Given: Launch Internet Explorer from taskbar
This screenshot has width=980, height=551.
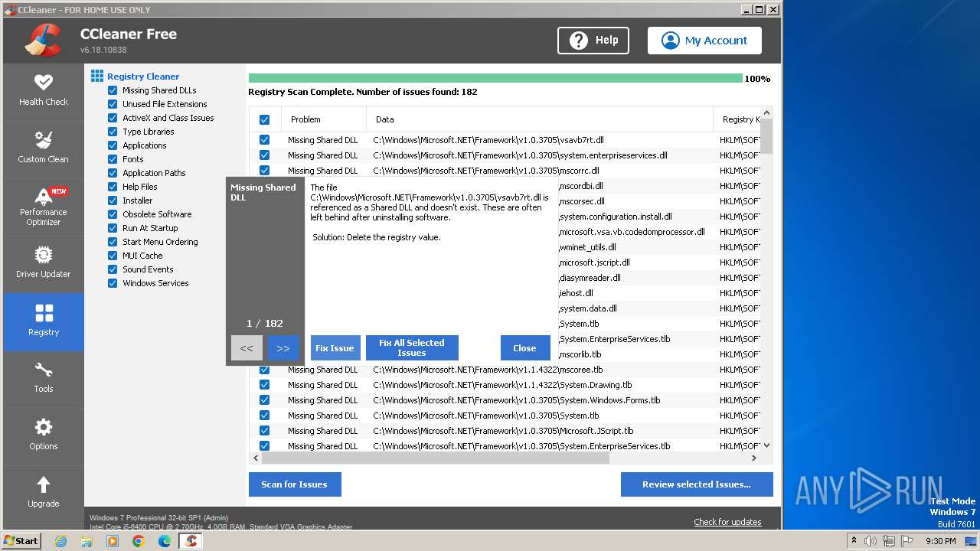Looking at the screenshot, I should pyautogui.click(x=60, y=541).
